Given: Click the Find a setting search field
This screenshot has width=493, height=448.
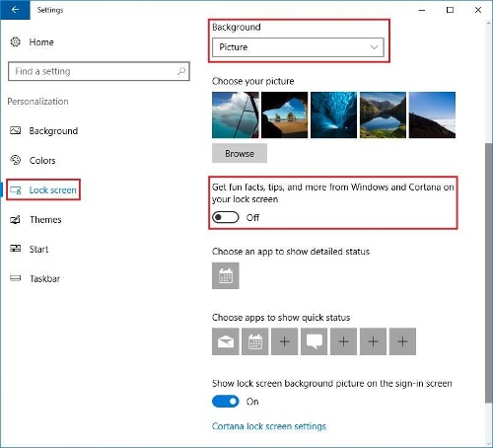Looking at the screenshot, I should click(x=99, y=71).
